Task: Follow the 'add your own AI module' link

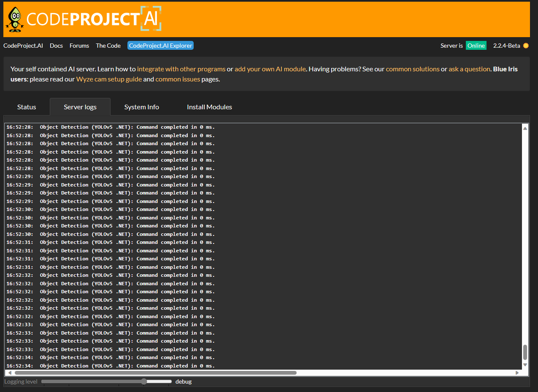Action: click(x=270, y=69)
